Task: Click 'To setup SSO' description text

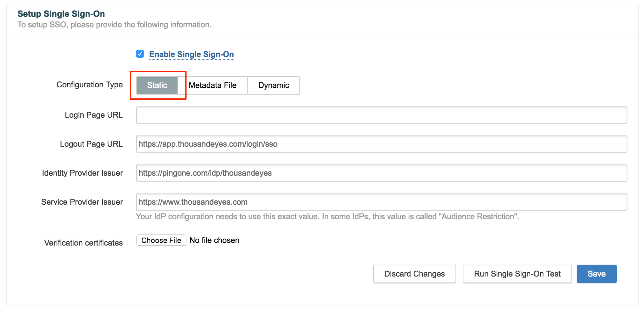Action: click(114, 25)
